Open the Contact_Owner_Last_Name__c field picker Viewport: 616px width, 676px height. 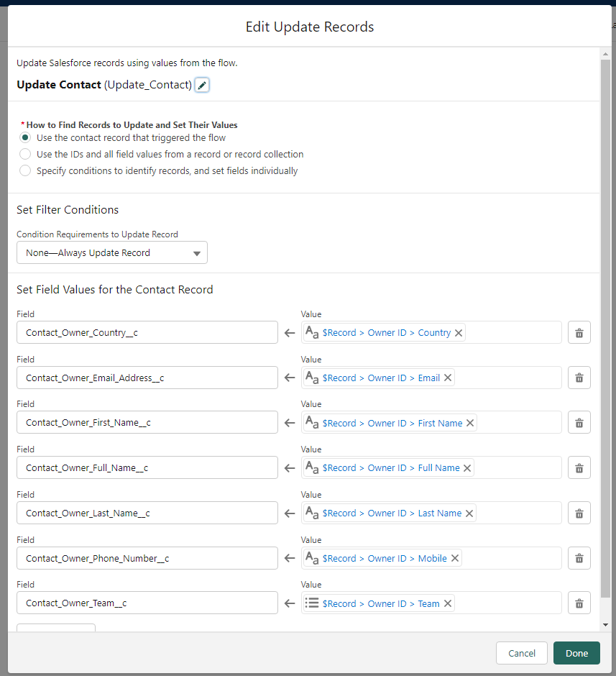[x=147, y=513]
